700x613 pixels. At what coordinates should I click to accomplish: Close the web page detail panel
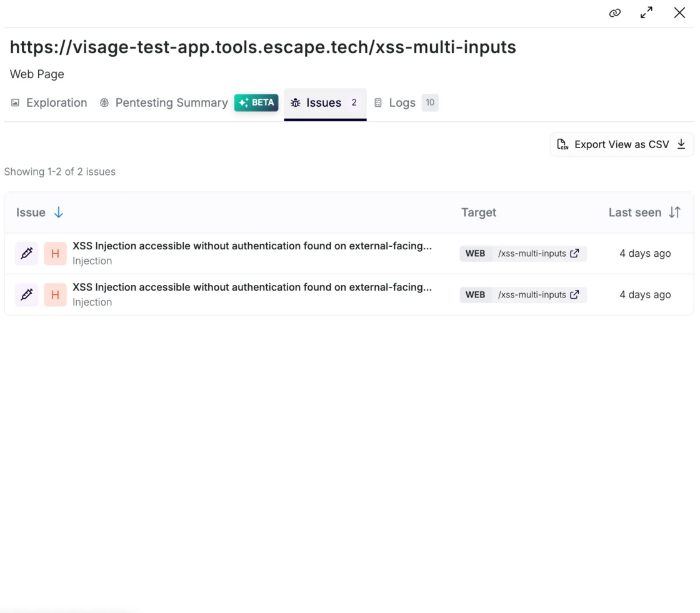pos(679,12)
